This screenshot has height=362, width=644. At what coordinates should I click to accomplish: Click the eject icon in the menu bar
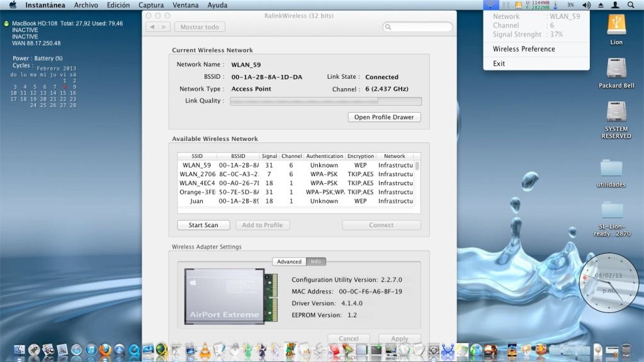[x=601, y=5]
